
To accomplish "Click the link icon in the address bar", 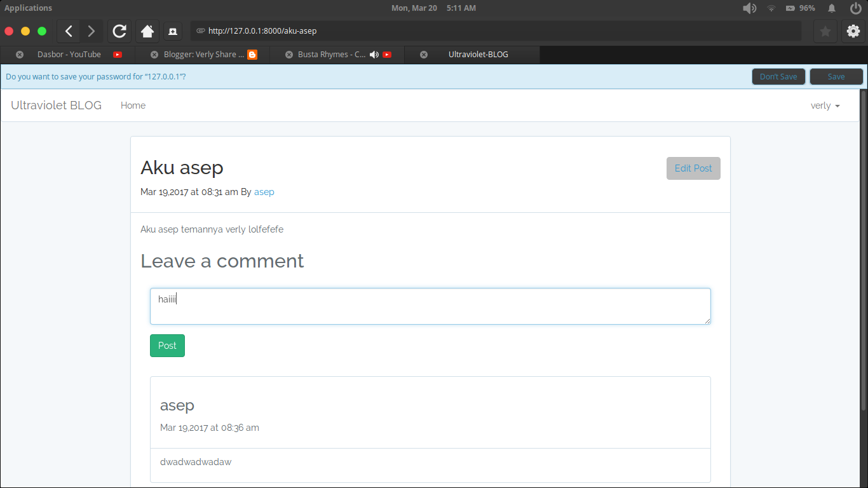I will coord(201,30).
